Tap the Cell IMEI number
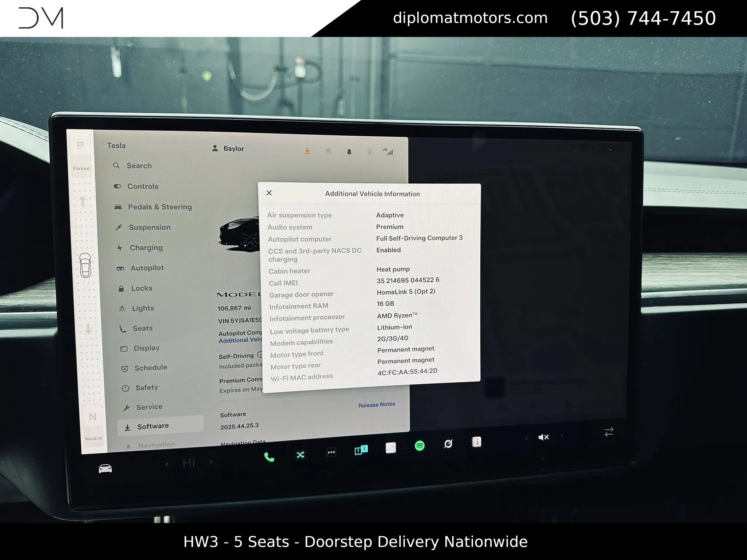Image resolution: width=747 pixels, height=560 pixels. (x=408, y=280)
